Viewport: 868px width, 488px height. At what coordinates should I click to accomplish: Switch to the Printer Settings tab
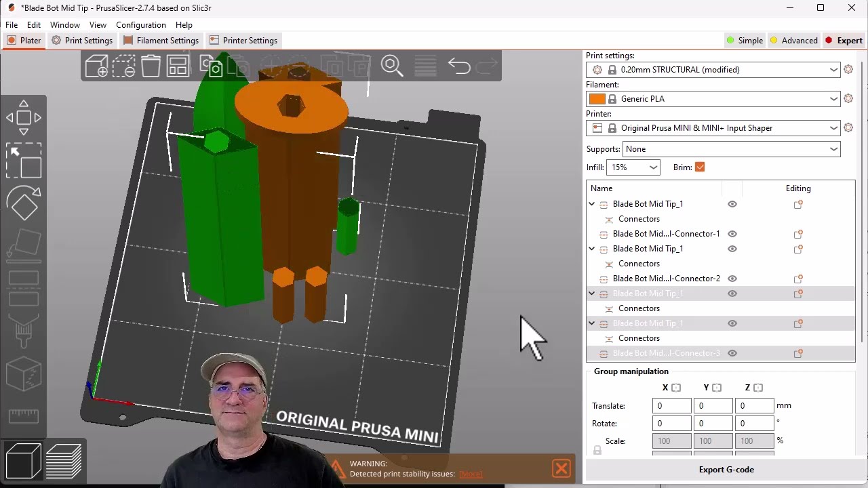243,41
